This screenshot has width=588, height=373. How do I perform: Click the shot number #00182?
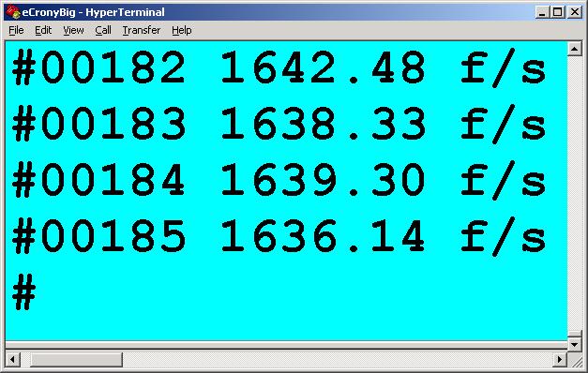(x=98, y=67)
